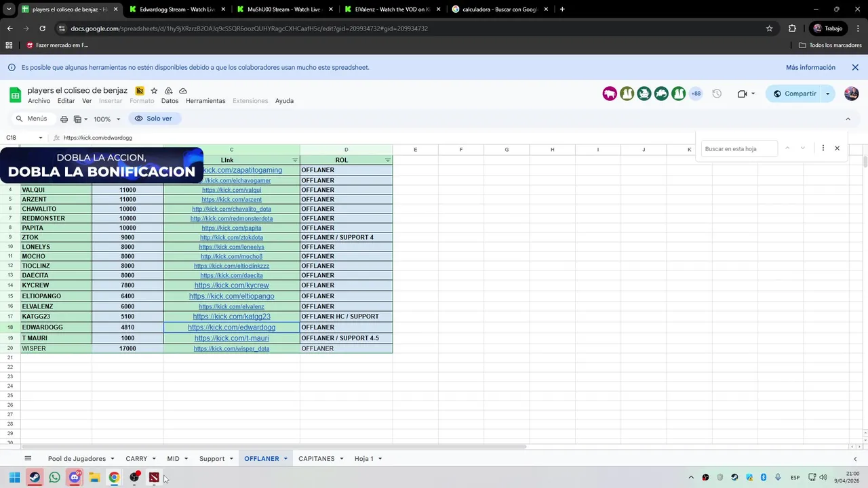Open the +88 more viewers badge
868x488 pixels.
pyautogui.click(x=696, y=94)
